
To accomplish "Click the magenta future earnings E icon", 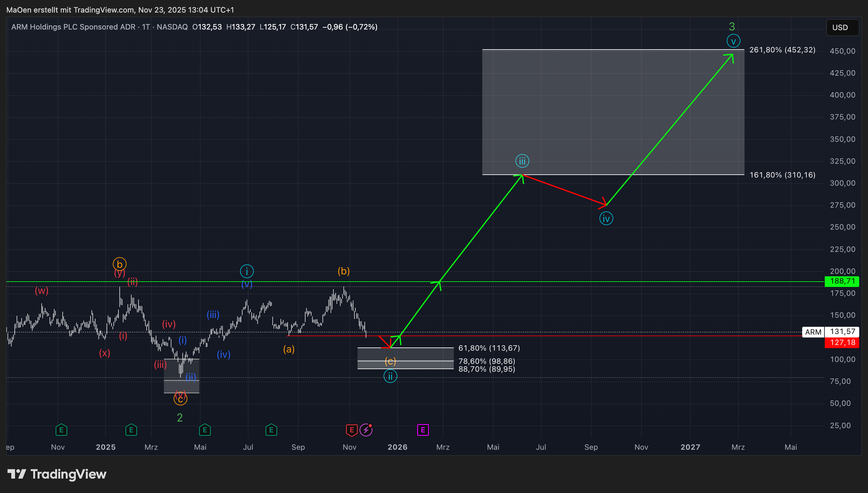I will point(423,430).
